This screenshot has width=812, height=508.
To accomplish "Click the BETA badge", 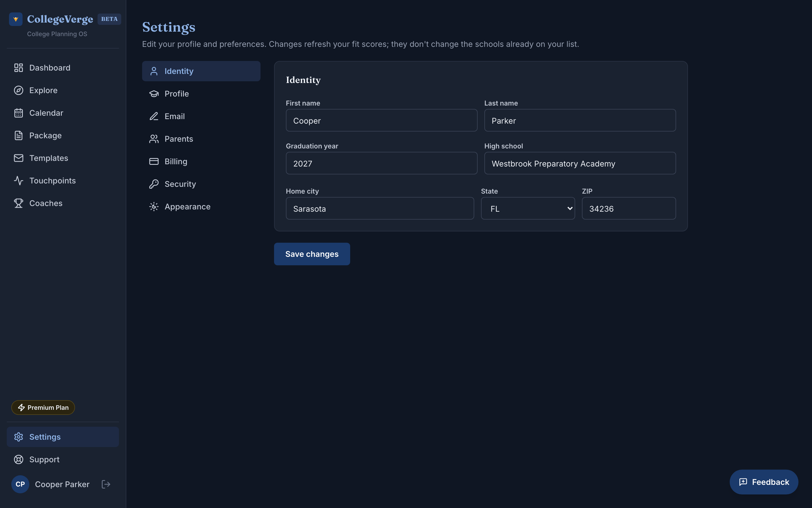I will [x=109, y=19].
